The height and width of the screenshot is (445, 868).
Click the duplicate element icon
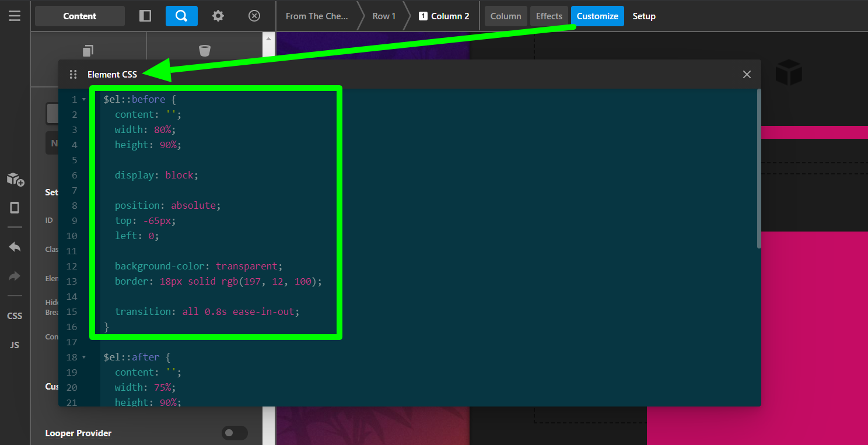coord(88,50)
